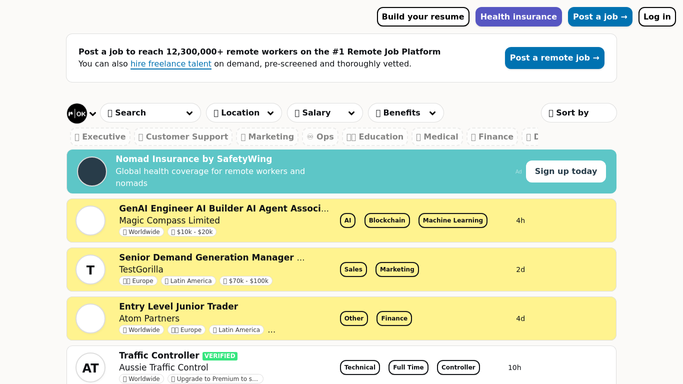The image size is (683, 384).
Task: Select the Finance category tag
Action: click(x=492, y=137)
